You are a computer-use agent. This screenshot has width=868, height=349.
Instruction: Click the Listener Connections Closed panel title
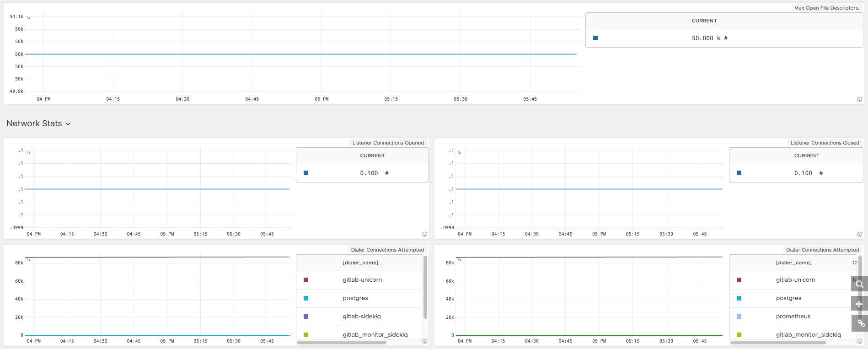click(825, 143)
